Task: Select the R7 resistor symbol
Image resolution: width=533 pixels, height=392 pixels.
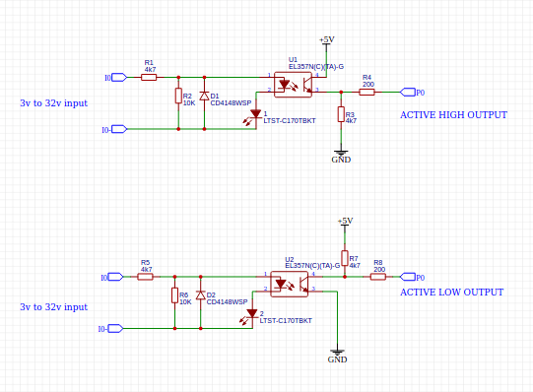Action: point(345,258)
